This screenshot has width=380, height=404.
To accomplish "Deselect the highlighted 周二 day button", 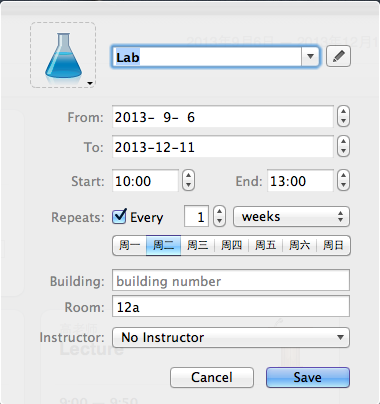I will (x=163, y=246).
